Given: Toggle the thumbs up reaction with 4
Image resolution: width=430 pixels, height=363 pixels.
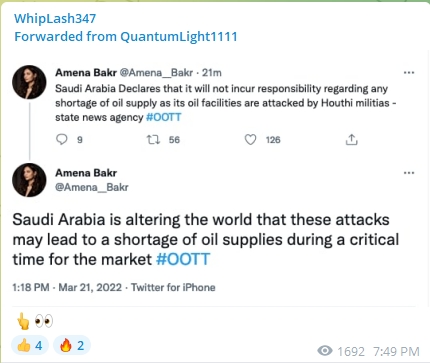Looking at the screenshot, I should [30, 345].
